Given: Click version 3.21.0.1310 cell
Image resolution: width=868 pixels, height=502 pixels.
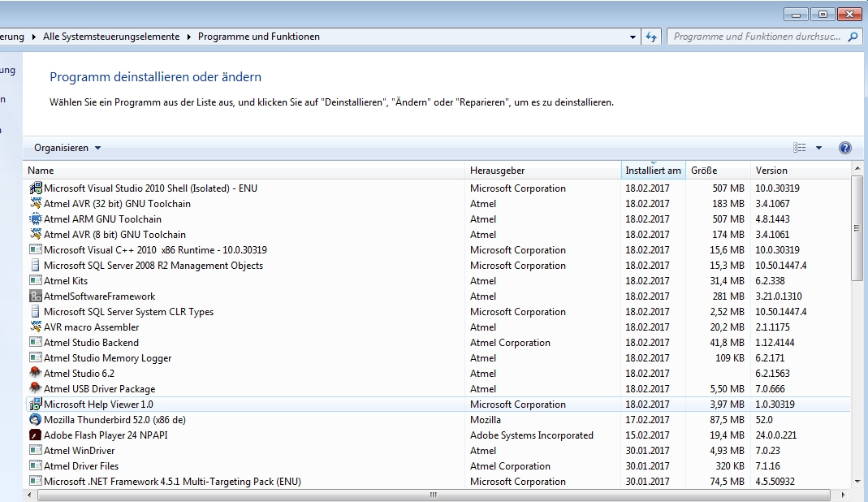Looking at the screenshot, I should click(x=779, y=296).
